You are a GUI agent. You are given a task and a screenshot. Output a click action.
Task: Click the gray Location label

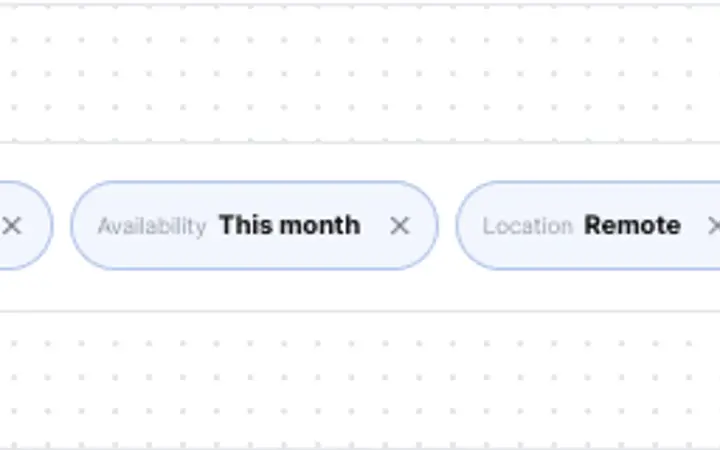[528, 226]
